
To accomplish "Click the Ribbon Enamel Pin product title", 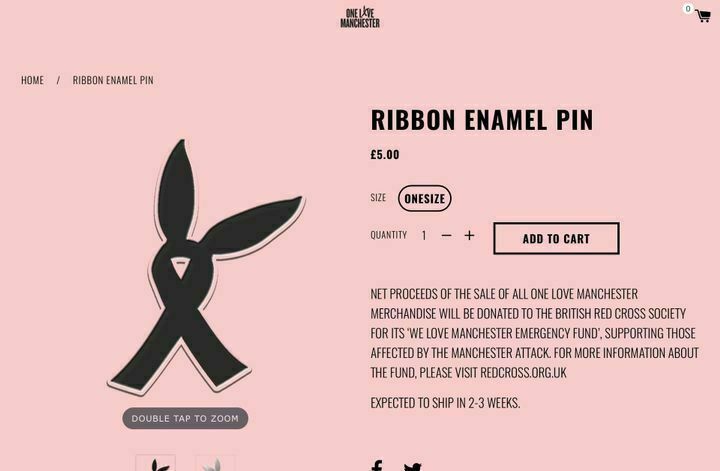I will click(482, 120).
